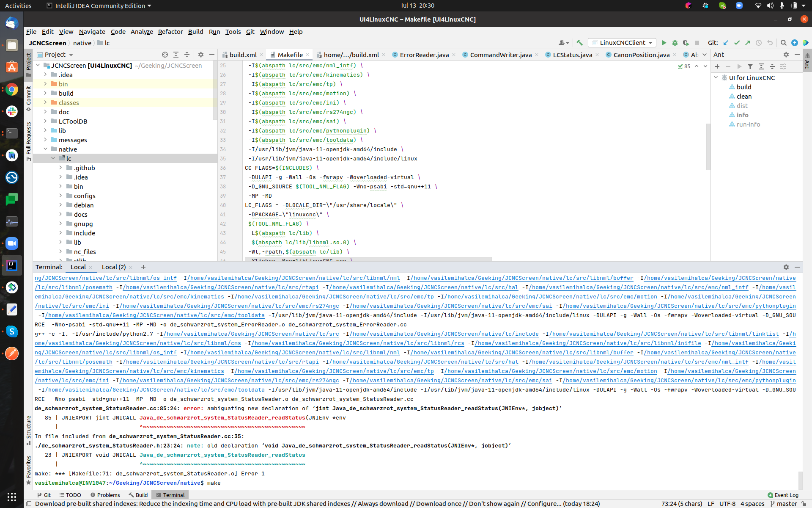Click the Select Opened File target icon

165,55
